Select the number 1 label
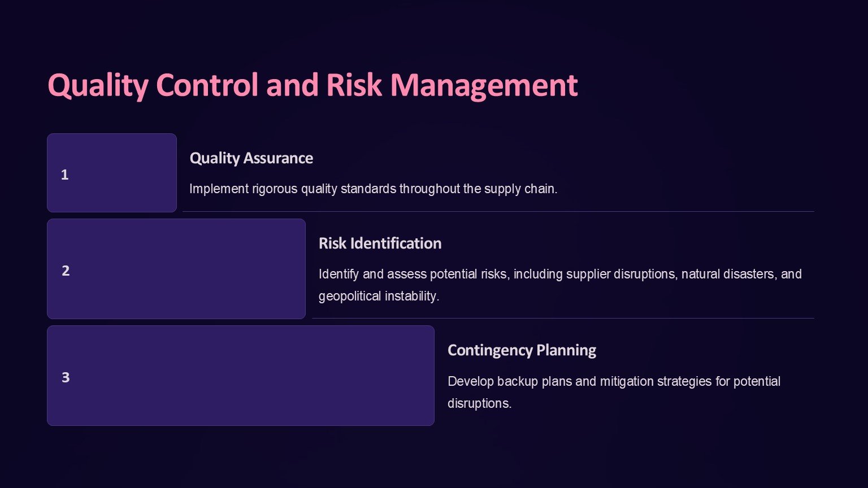The height and width of the screenshot is (488, 868). coord(64,175)
